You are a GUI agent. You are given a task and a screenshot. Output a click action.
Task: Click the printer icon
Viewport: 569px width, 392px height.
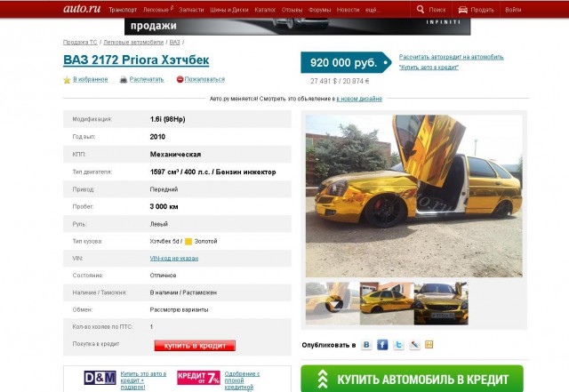124,79
